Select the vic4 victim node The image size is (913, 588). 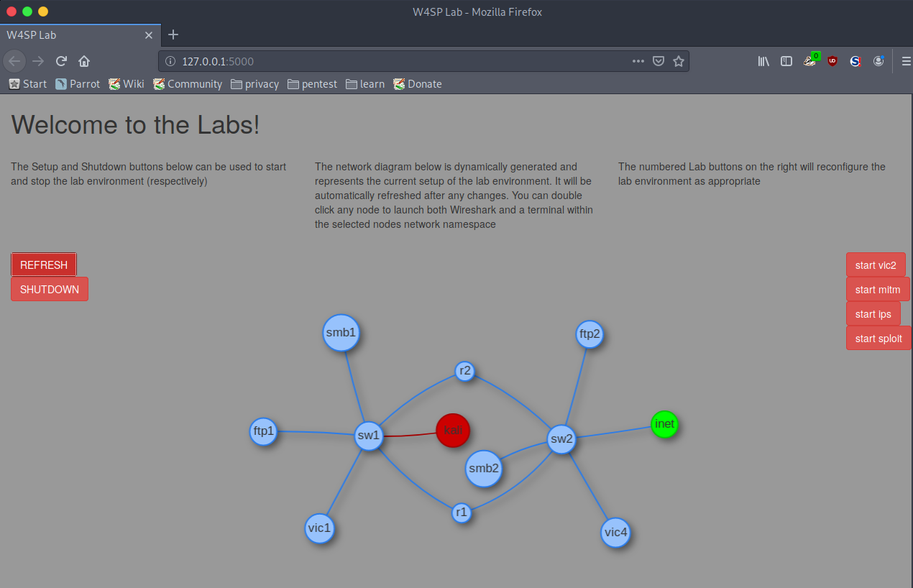[615, 533]
